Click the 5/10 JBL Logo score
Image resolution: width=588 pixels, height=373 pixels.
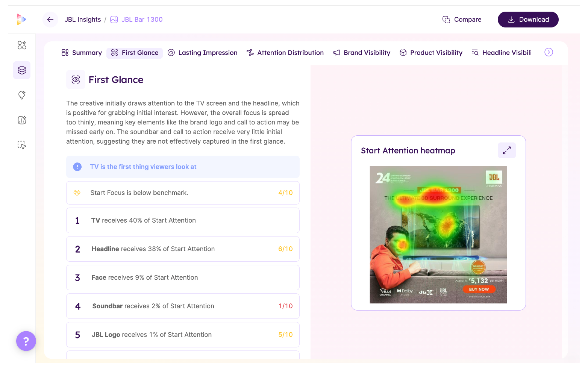click(x=285, y=335)
